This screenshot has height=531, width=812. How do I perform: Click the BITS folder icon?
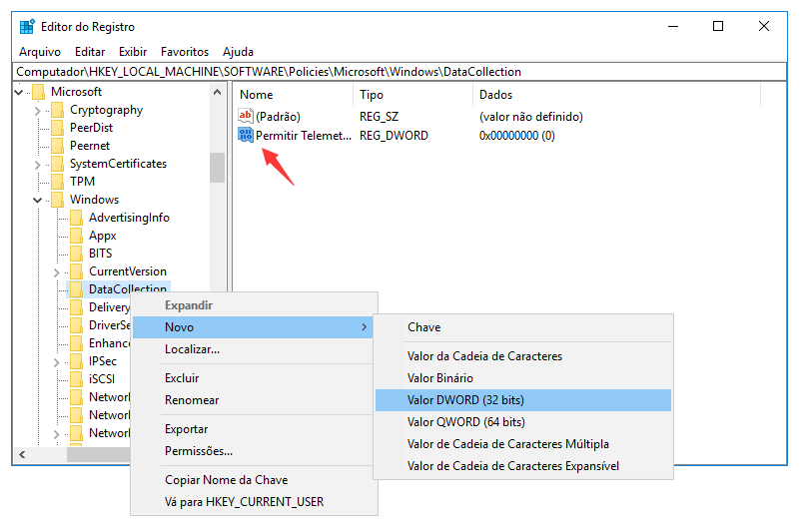coord(77,254)
